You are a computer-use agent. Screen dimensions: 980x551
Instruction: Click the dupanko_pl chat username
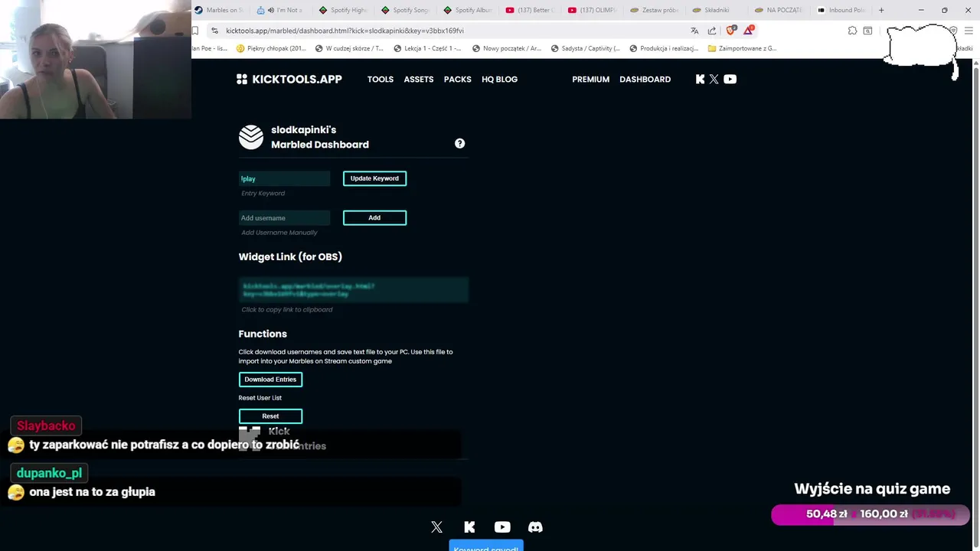pyautogui.click(x=49, y=473)
